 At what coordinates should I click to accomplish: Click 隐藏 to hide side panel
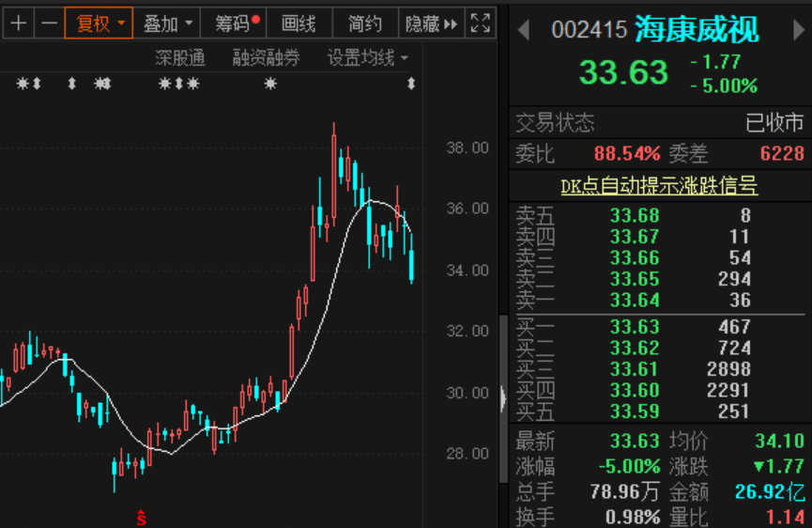click(x=431, y=23)
